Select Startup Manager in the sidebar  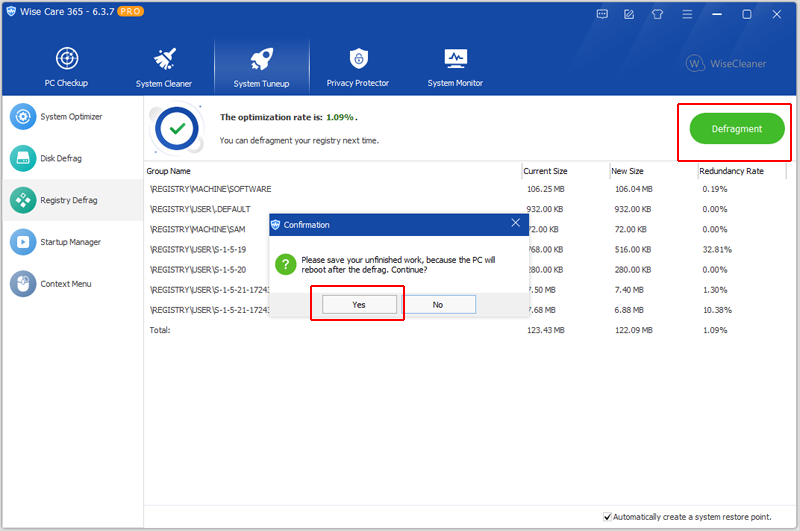[x=72, y=242]
